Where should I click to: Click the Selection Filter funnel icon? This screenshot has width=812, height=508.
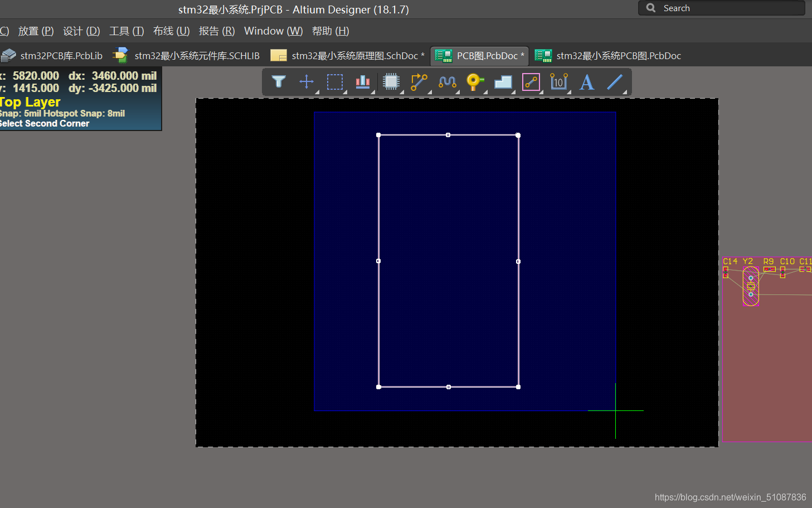point(279,82)
